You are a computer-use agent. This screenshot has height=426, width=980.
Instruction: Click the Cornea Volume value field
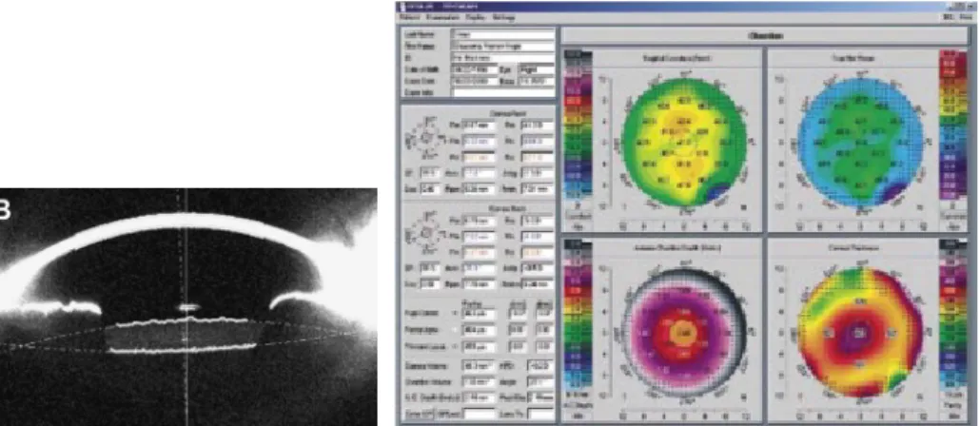[x=479, y=365]
